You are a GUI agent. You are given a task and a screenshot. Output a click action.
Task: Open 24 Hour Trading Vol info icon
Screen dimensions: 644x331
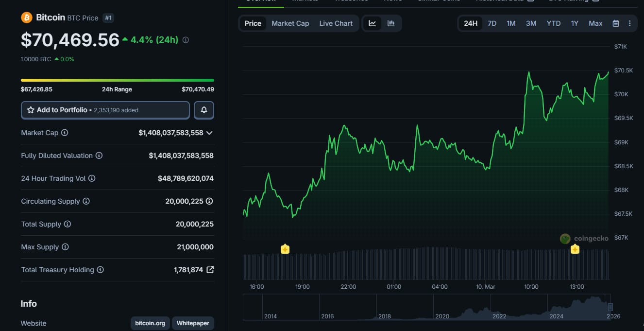[92, 178]
